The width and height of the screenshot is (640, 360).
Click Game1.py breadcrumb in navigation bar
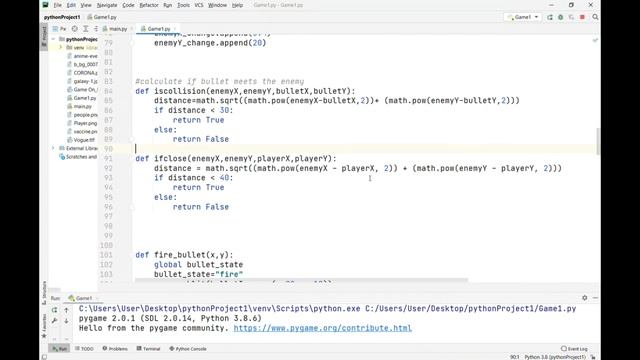[102, 17]
